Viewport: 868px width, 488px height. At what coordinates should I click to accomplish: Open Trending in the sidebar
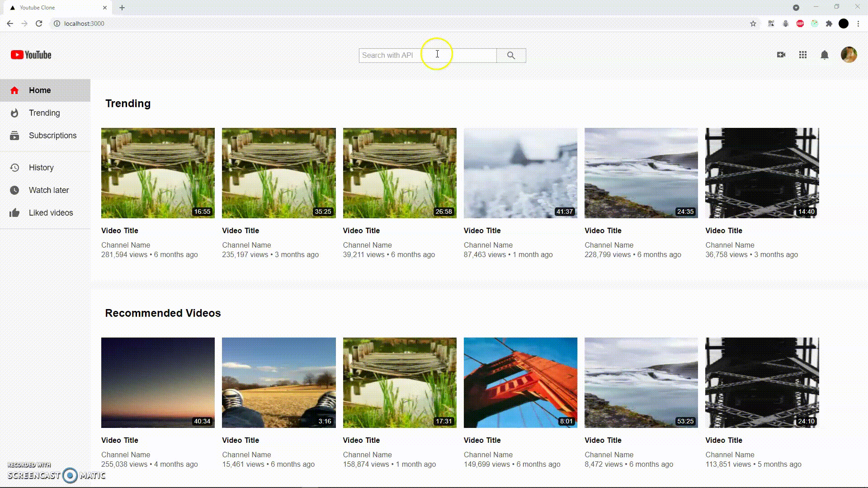(x=45, y=113)
